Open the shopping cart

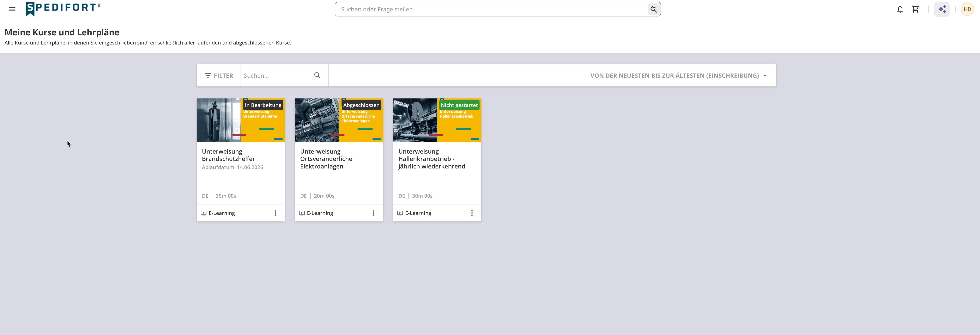coord(915,9)
